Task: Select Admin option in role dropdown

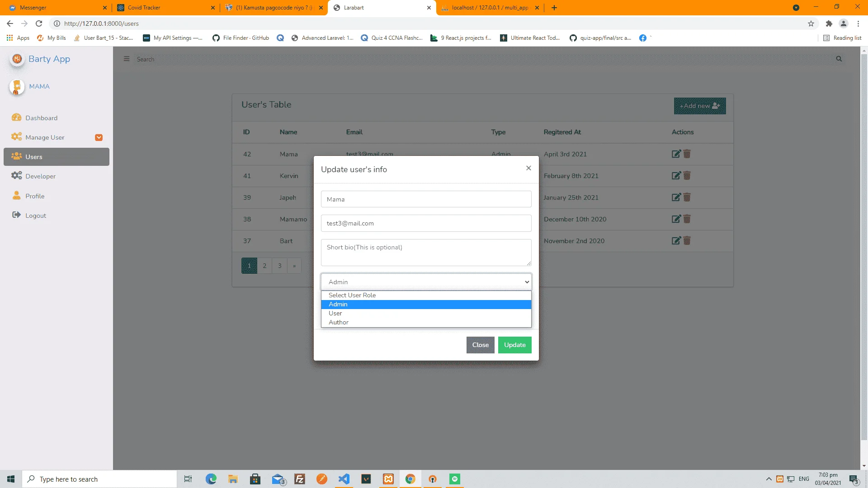Action: pos(426,304)
